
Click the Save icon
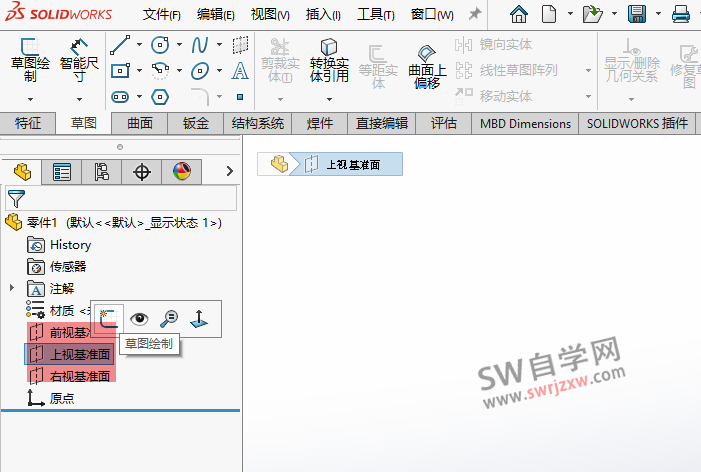click(637, 14)
